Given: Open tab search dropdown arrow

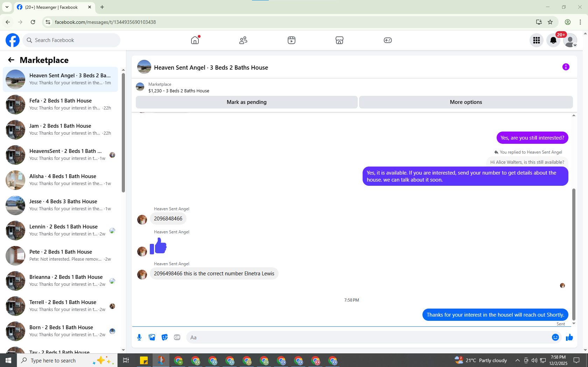Looking at the screenshot, I should tap(7, 7).
